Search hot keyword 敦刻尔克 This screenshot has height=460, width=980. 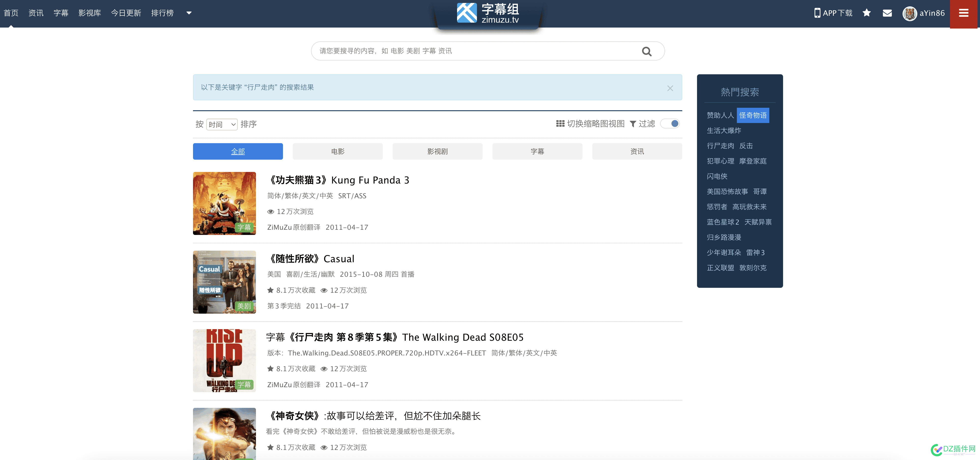tap(753, 267)
